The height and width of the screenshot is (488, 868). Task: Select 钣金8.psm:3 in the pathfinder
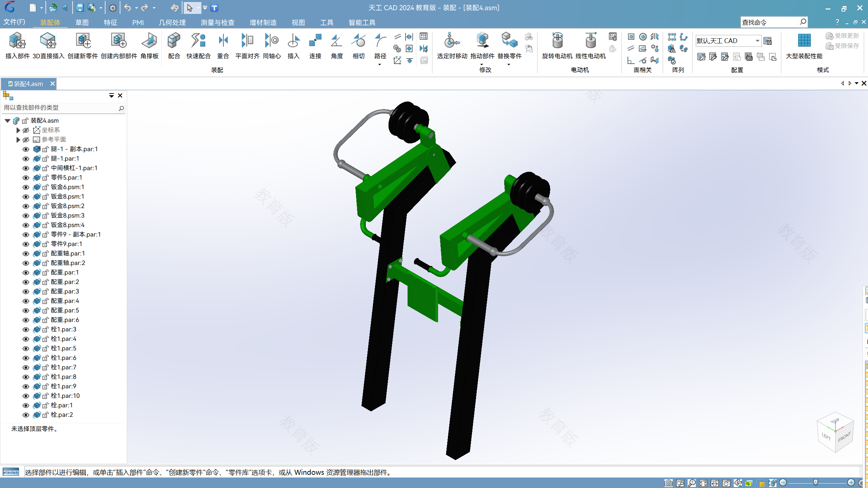(x=67, y=216)
